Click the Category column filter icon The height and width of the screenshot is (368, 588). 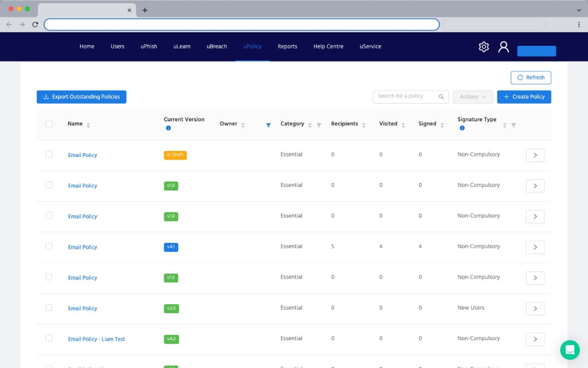[319, 125]
